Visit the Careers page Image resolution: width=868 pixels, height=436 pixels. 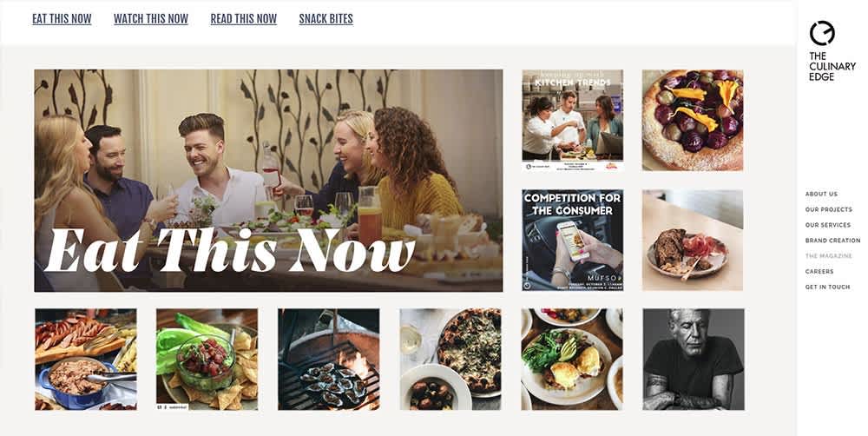(x=819, y=272)
